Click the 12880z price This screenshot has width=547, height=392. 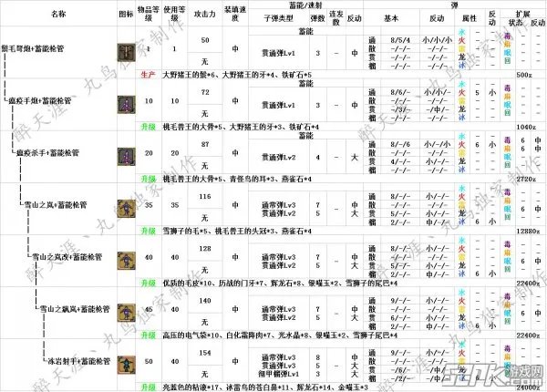(528, 231)
